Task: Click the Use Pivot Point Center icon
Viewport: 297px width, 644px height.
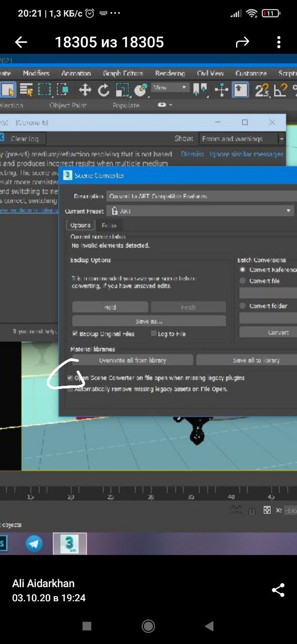Action: pyautogui.click(x=201, y=90)
